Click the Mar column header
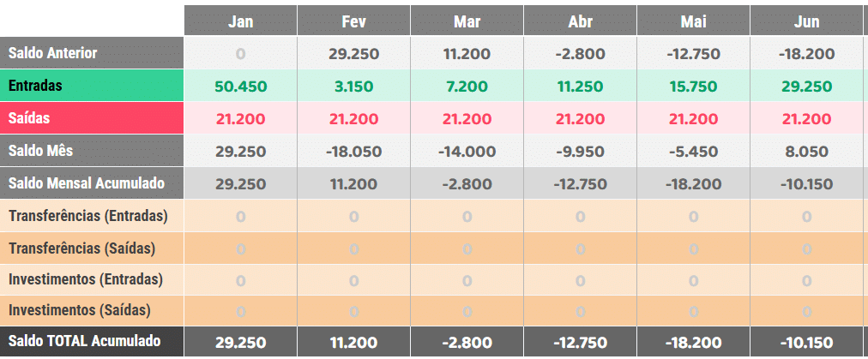This screenshot has height=359, width=868. [x=467, y=21]
